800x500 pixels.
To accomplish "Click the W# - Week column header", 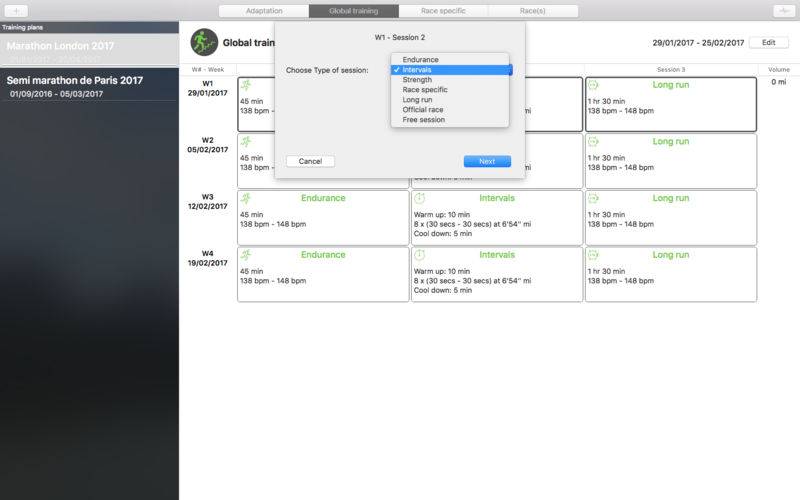I will [208, 69].
